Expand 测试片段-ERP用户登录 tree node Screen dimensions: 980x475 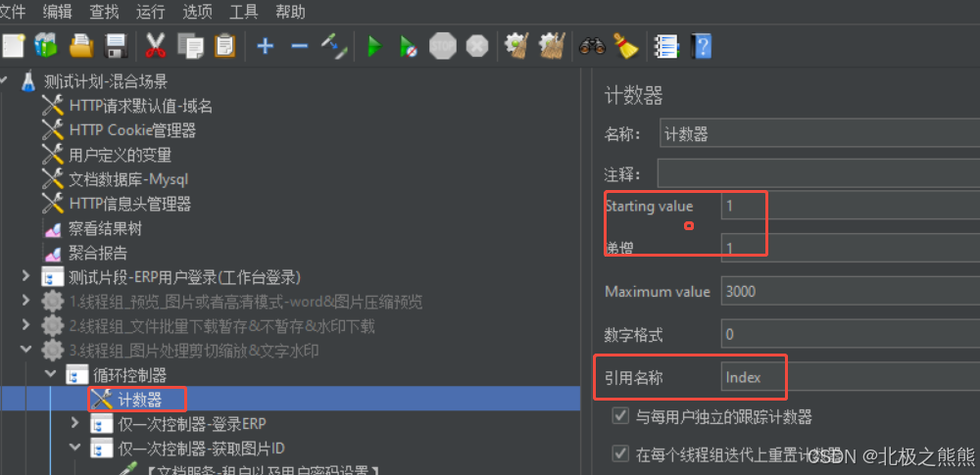pos(25,275)
